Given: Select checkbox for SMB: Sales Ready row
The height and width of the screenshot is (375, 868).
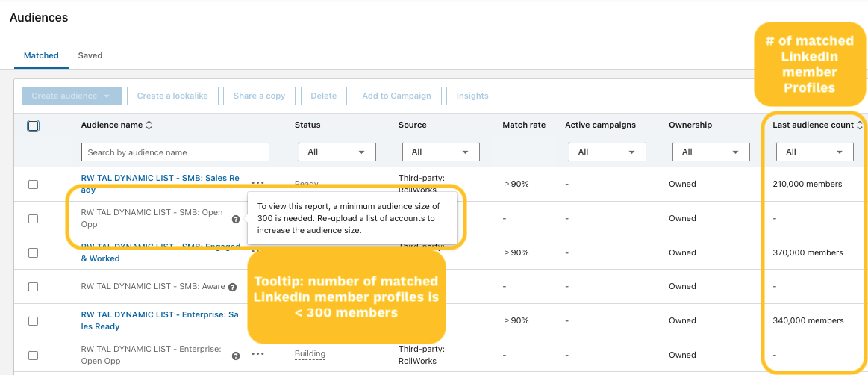Looking at the screenshot, I should pos(33,185).
